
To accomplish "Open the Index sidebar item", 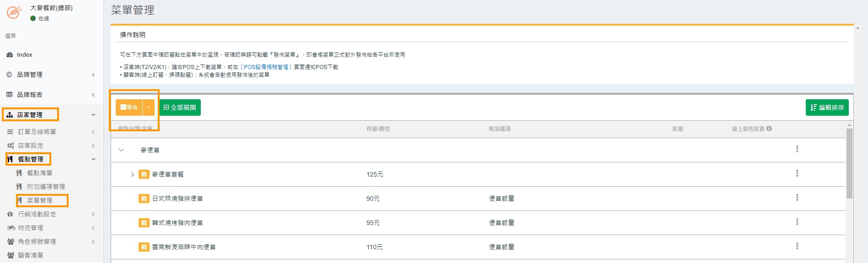I will click(24, 54).
